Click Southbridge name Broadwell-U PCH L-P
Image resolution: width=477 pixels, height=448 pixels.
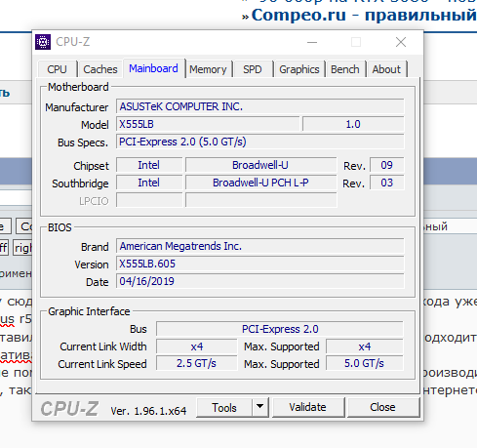(x=260, y=183)
